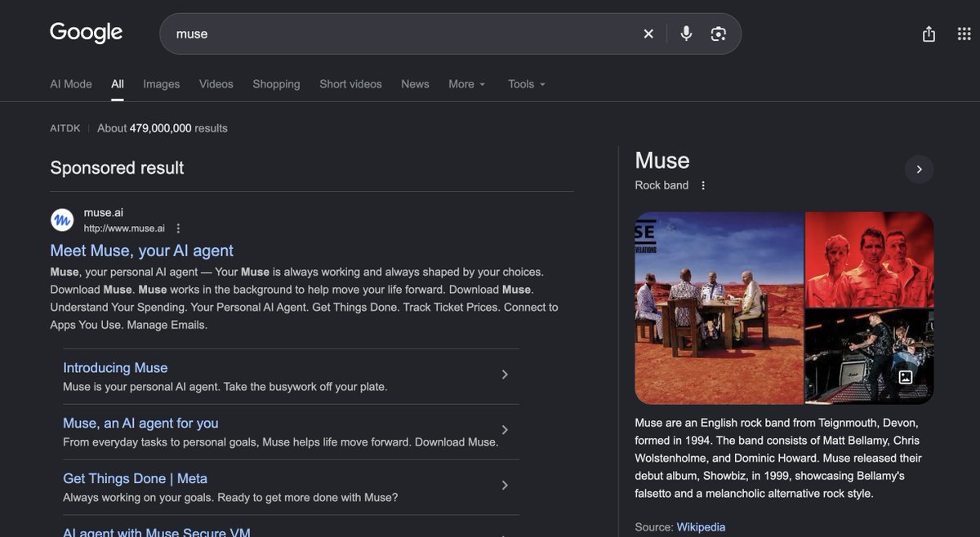Screen dimensions: 980x537
Task: Open the Meet Muse, your AI agent link
Action: (x=142, y=251)
